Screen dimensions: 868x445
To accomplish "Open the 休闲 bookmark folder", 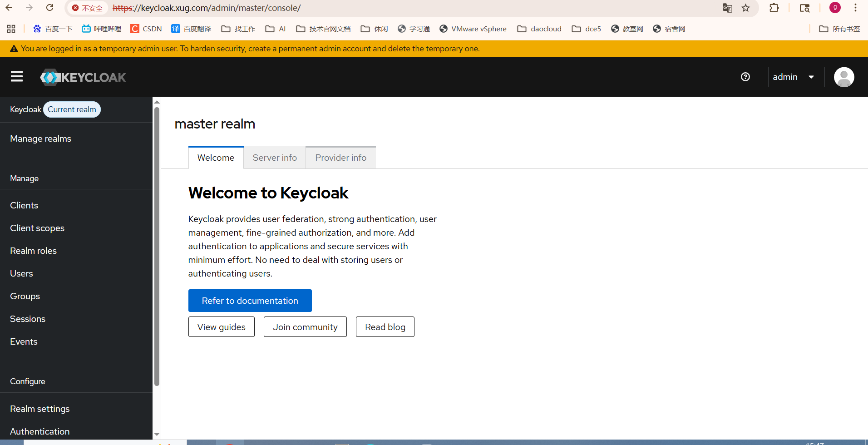I will (x=375, y=29).
